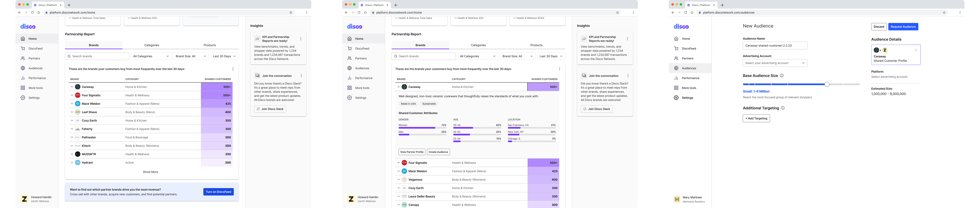Bookmark the page with the star, right window

pyautogui.click(x=944, y=13)
